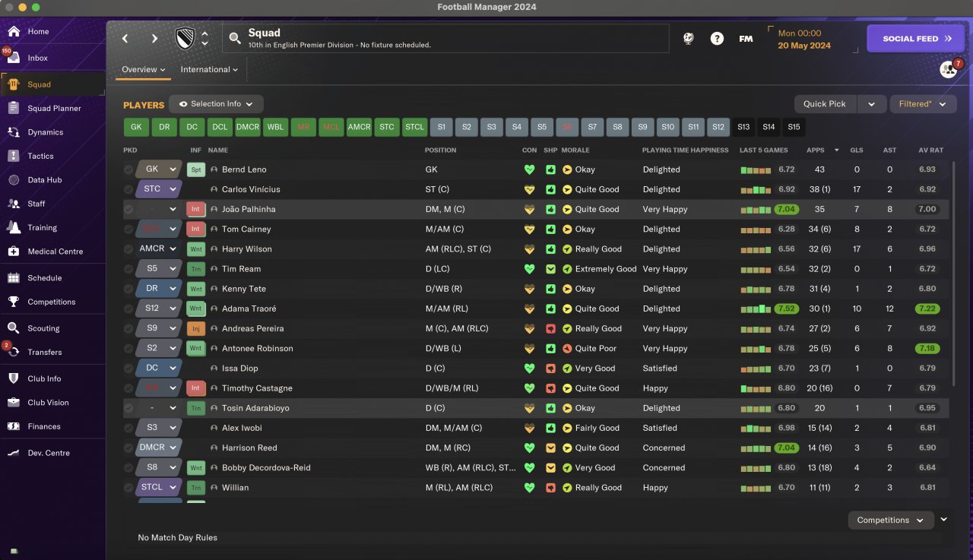Screen dimensions: 973x560
Task: Click the Squad Planner clipboard icon
Action: [x=14, y=108]
